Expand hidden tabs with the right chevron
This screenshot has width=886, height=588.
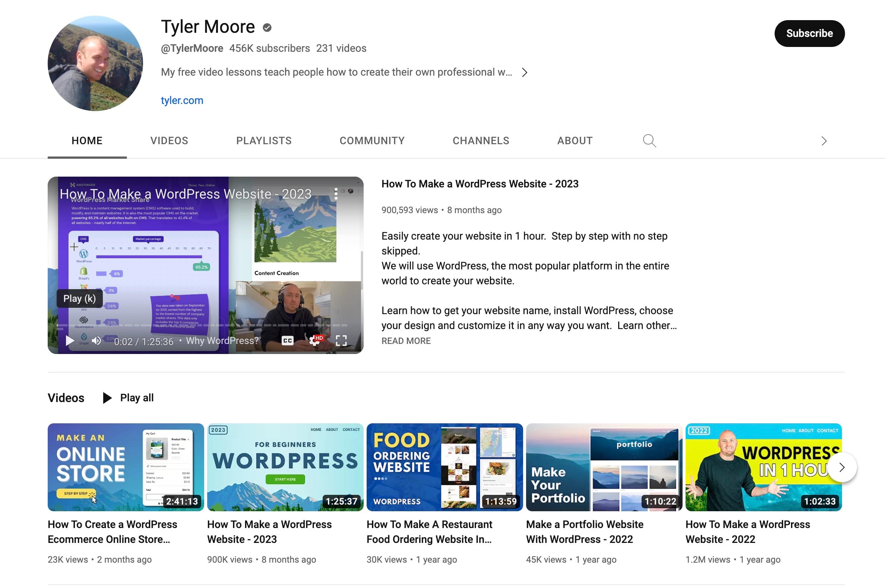(x=823, y=140)
